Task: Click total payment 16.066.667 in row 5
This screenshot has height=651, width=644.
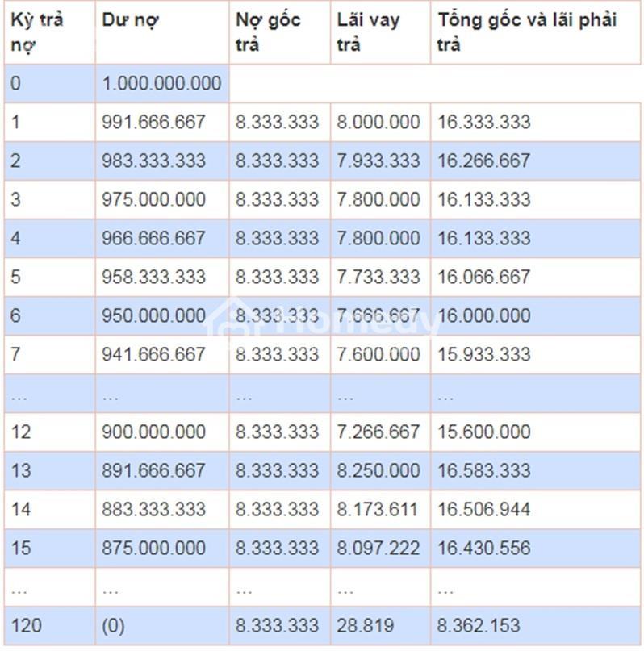Action: coord(536,277)
